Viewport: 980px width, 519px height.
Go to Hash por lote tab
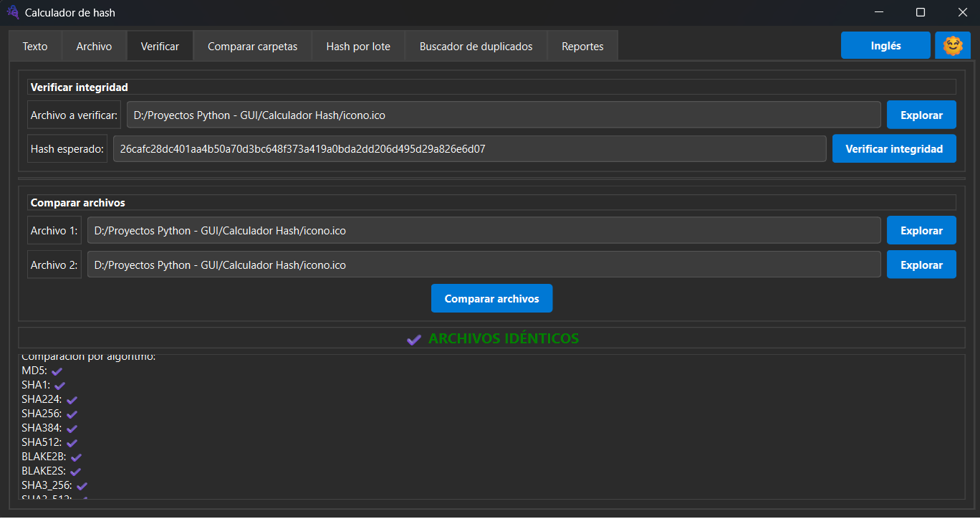[x=358, y=46]
